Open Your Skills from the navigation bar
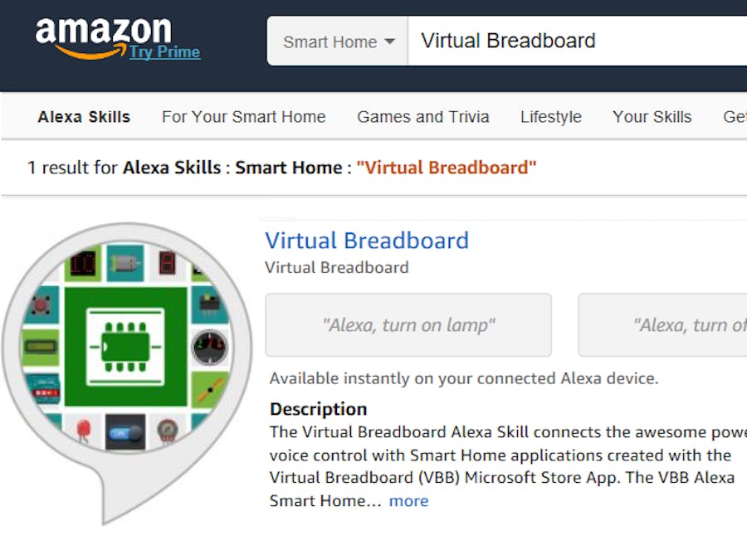The width and height of the screenshot is (747, 560). point(652,117)
